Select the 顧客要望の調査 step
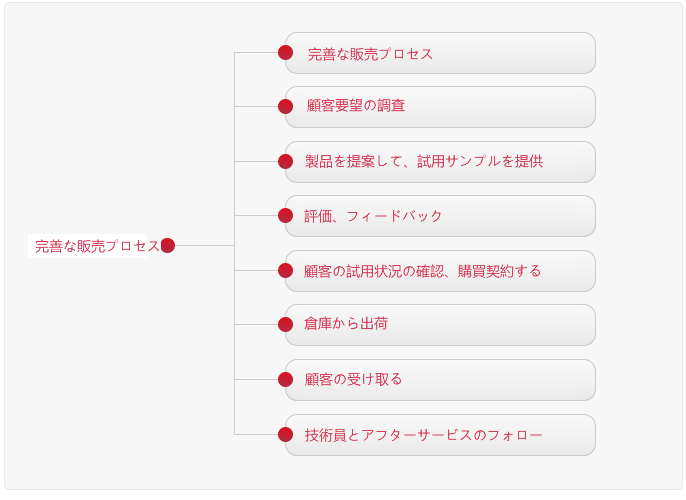Image resolution: width=686 pixels, height=500 pixels. [440, 107]
